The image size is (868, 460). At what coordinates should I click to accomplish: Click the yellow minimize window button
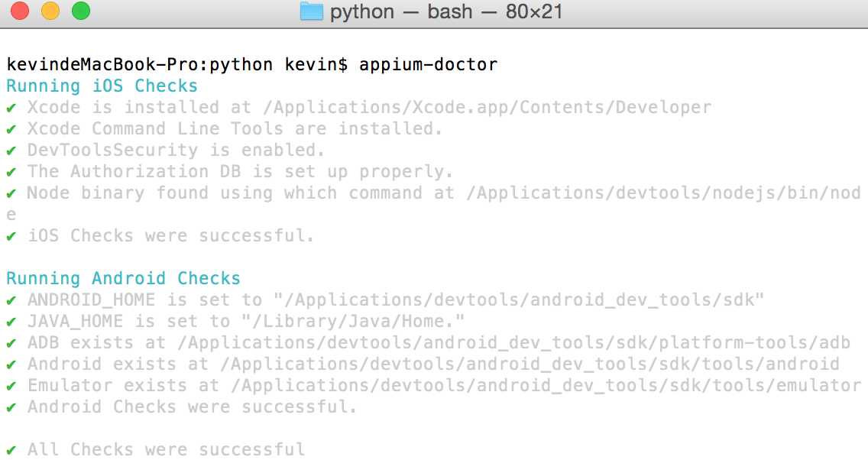[x=50, y=11]
